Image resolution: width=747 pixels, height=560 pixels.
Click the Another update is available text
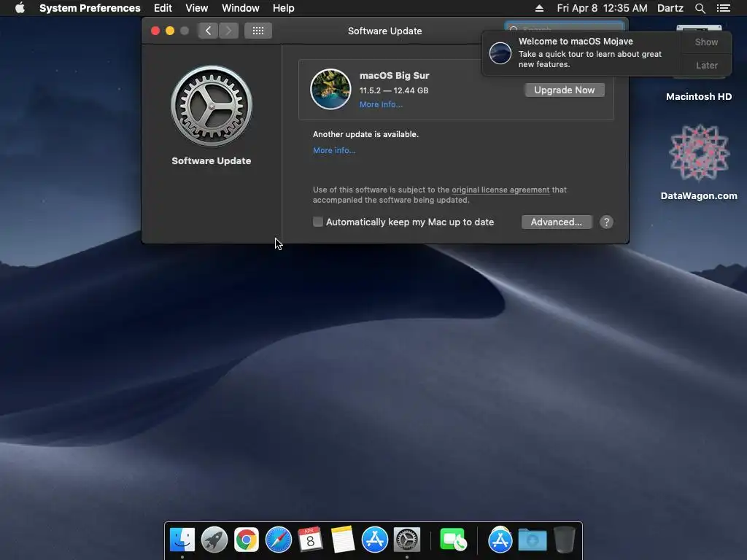[x=366, y=134]
